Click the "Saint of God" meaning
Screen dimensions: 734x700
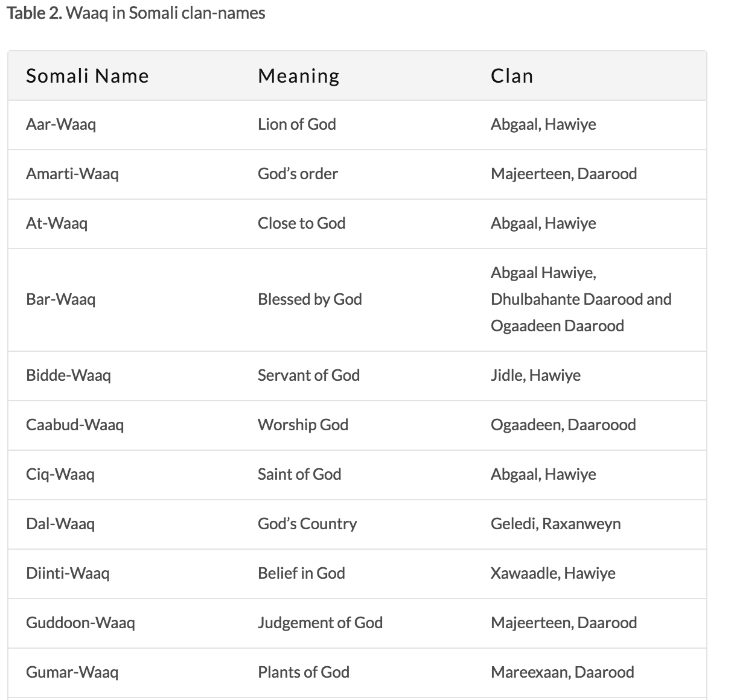click(x=299, y=474)
